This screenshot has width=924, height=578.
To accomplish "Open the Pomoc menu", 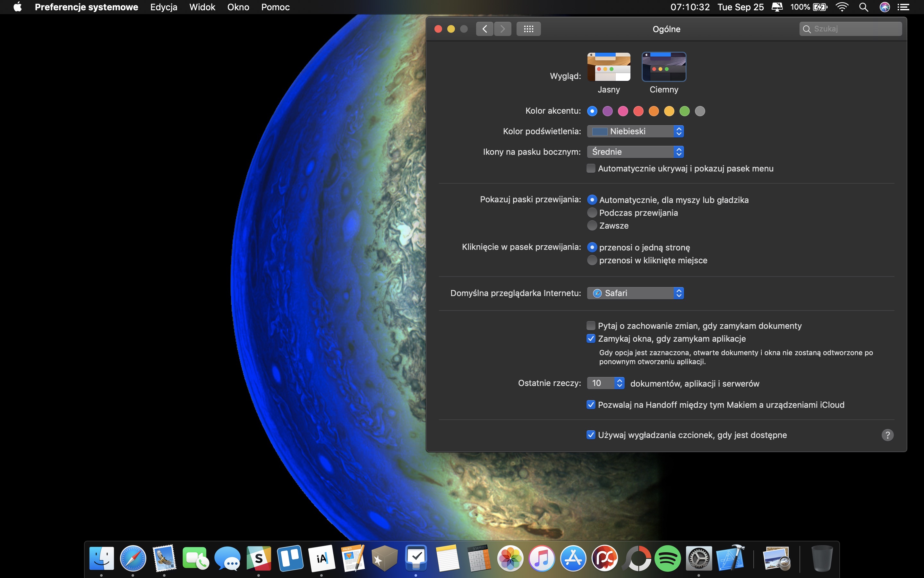I will (275, 7).
